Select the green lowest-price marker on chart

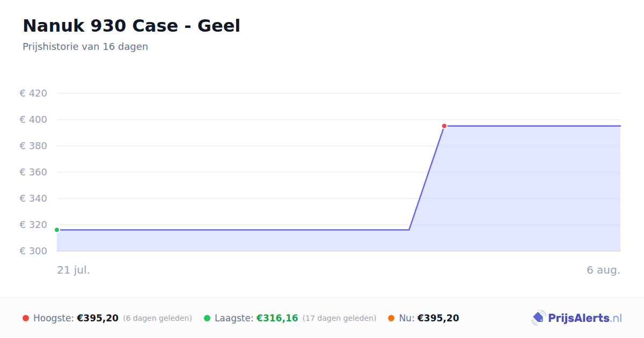pos(57,230)
